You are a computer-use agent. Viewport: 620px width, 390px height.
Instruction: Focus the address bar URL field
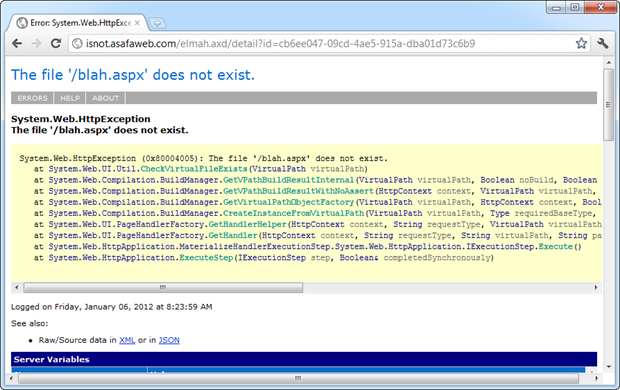pos(328,44)
